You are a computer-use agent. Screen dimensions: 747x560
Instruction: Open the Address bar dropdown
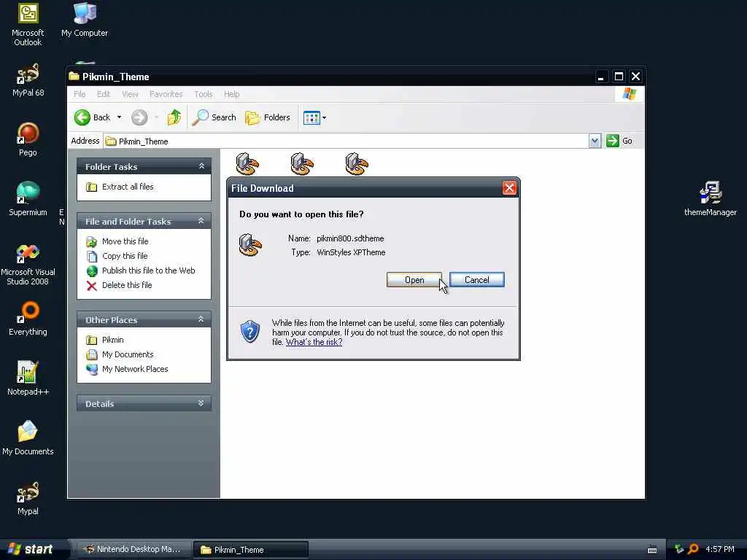pos(595,141)
